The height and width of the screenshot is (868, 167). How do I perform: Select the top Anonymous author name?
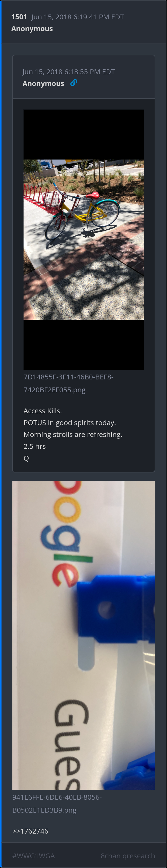[x=32, y=29]
